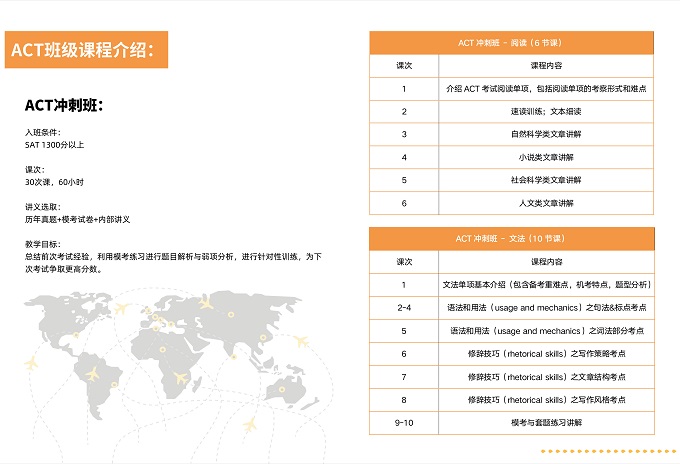The width and height of the screenshot is (680, 464).
Task: Click the ACT 冲刺班 - 文法 table header
Action: [x=512, y=238]
